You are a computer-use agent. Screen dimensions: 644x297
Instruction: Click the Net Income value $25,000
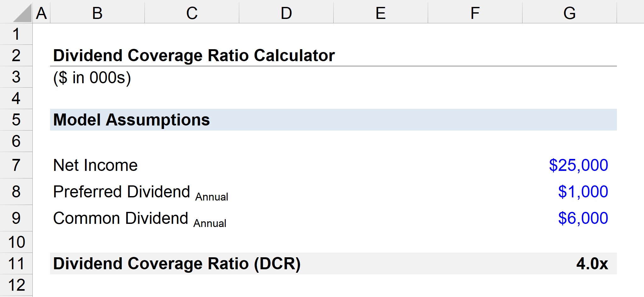click(578, 165)
